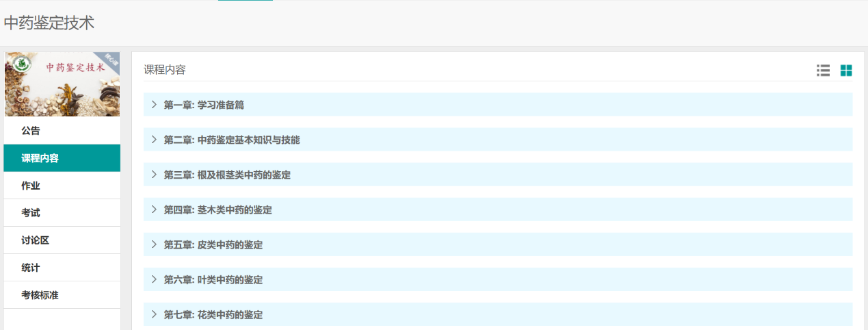Open the 讨论区 discussion section
Image resolution: width=868 pixels, height=330 pixels.
coord(35,240)
